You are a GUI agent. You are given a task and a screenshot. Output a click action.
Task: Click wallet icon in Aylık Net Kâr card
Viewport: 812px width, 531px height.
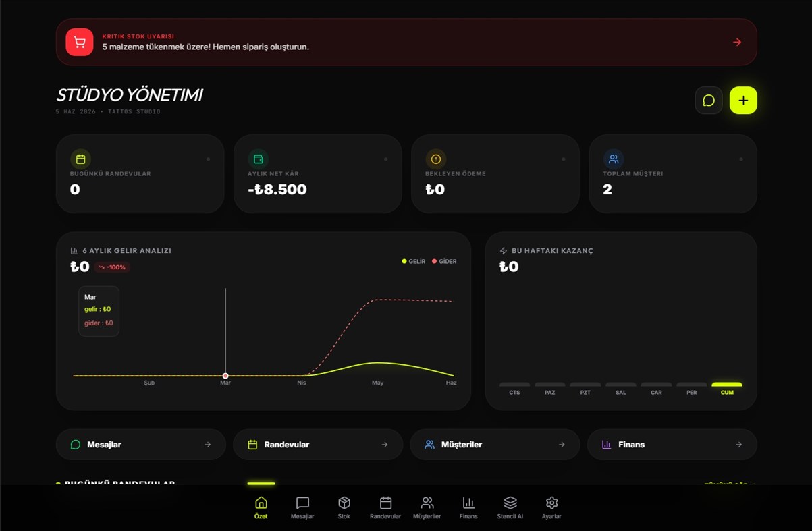point(258,159)
